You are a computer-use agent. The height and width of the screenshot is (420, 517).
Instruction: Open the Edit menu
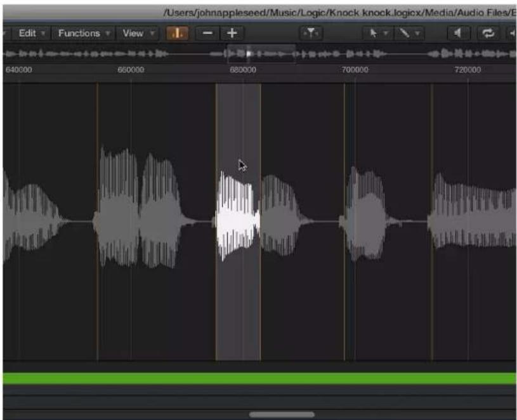pos(31,33)
